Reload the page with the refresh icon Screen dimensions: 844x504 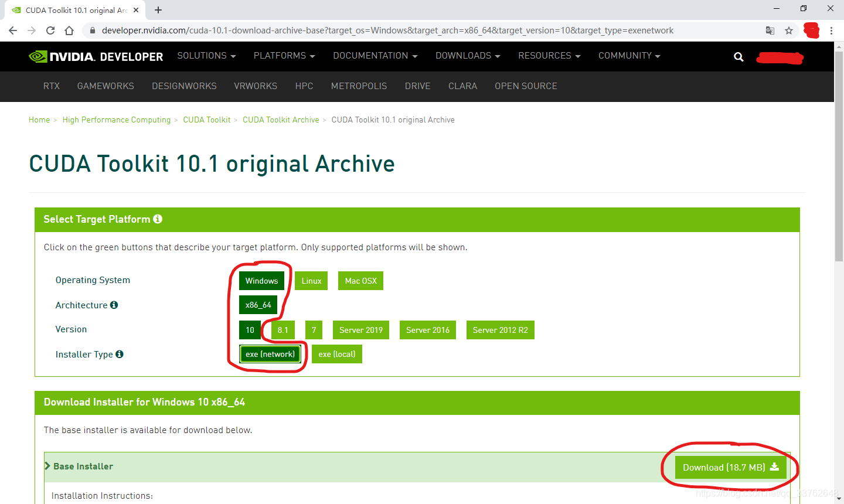50,30
